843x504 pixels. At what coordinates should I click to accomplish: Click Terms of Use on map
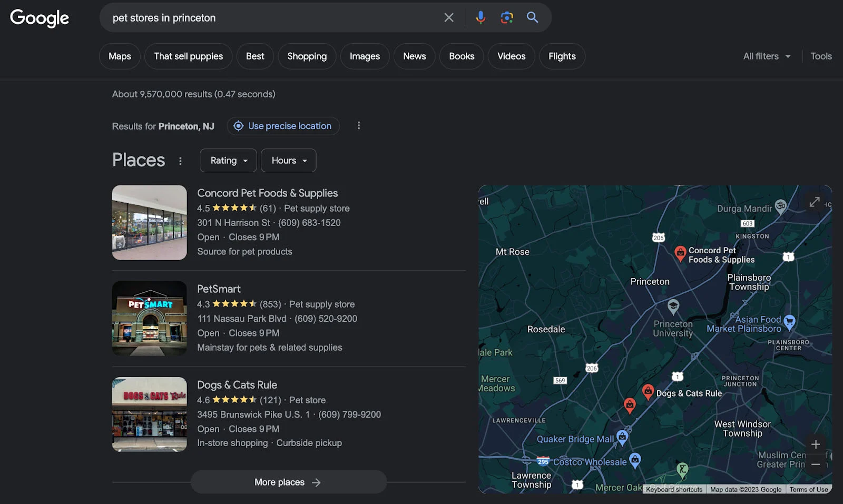coord(808,489)
